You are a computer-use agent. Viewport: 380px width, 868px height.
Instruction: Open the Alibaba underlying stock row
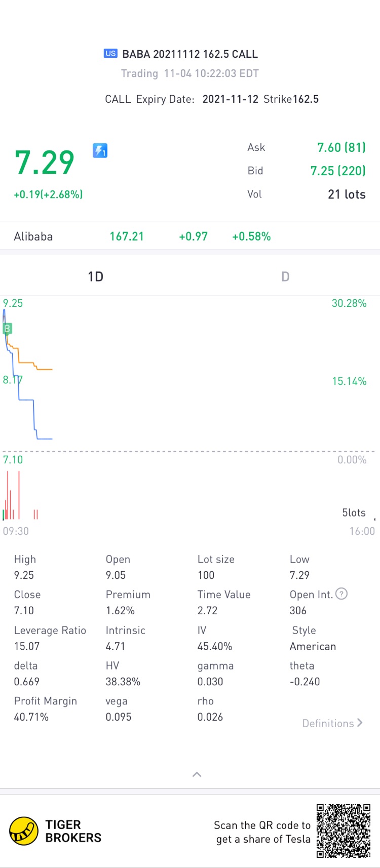[x=190, y=236]
